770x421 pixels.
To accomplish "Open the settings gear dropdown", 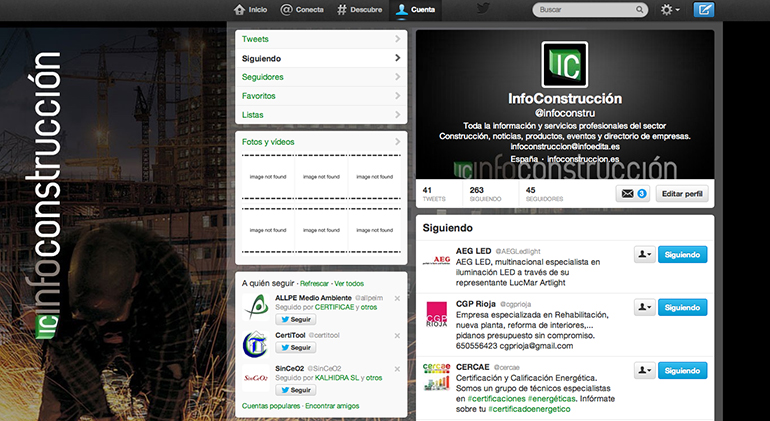I will click(670, 10).
